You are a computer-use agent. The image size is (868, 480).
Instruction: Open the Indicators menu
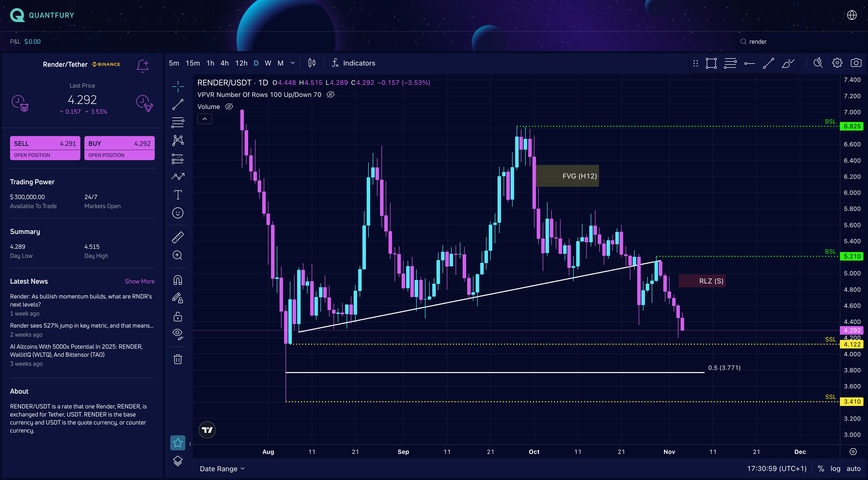pos(353,63)
